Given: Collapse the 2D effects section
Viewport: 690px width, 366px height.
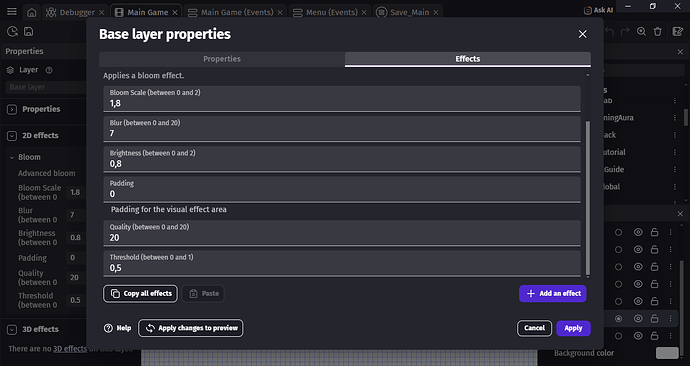Looking at the screenshot, I should click(12, 135).
